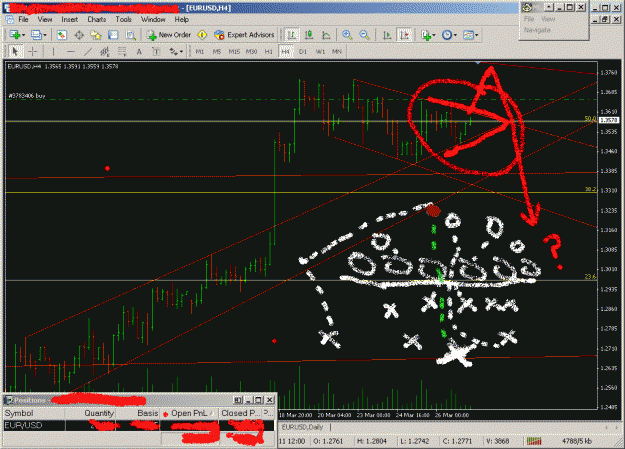This screenshot has width=625, height=449.
Task: Select the Crosshair tool
Action: click(x=33, y=51)
